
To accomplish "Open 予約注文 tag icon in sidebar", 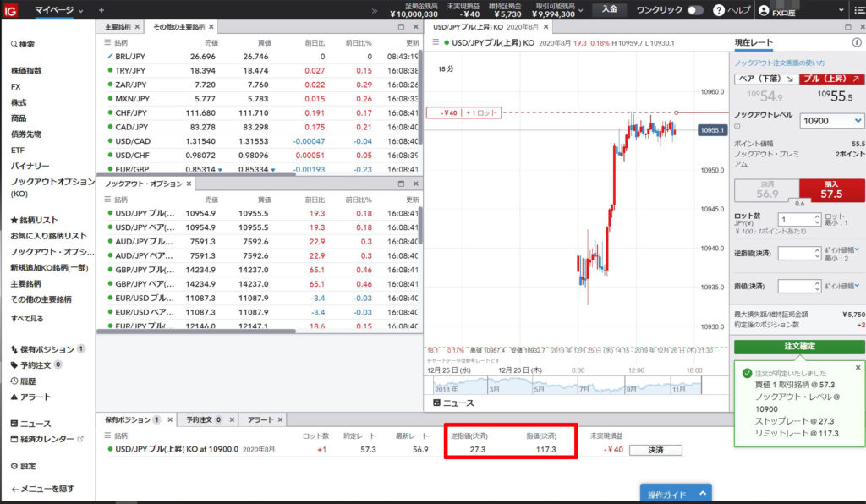I will pos(14,364).
